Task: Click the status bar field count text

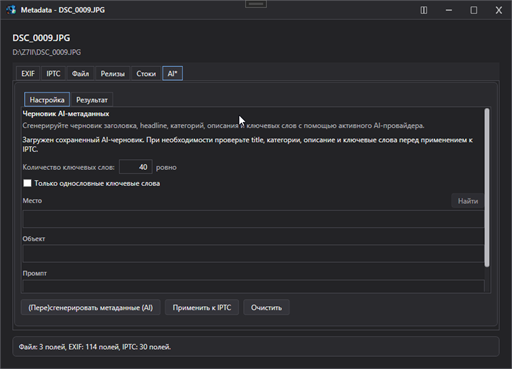Action: (95, 347)
